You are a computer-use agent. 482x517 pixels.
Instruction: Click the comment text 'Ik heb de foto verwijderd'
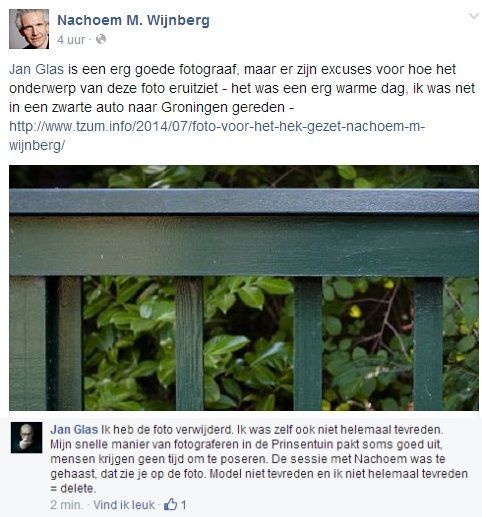point(166,429)
